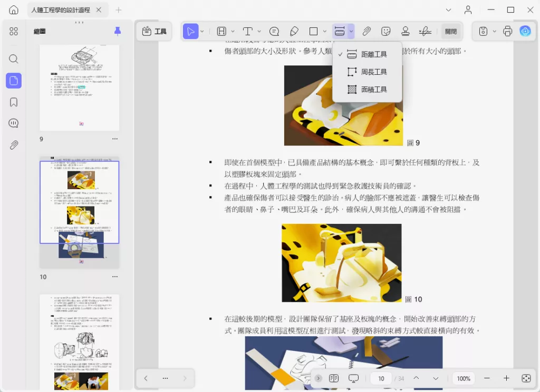Open the Text tool dropdown arrow
Image resolution: width=540 pixels, height=392 pixels.
click(x=258, y=31)
